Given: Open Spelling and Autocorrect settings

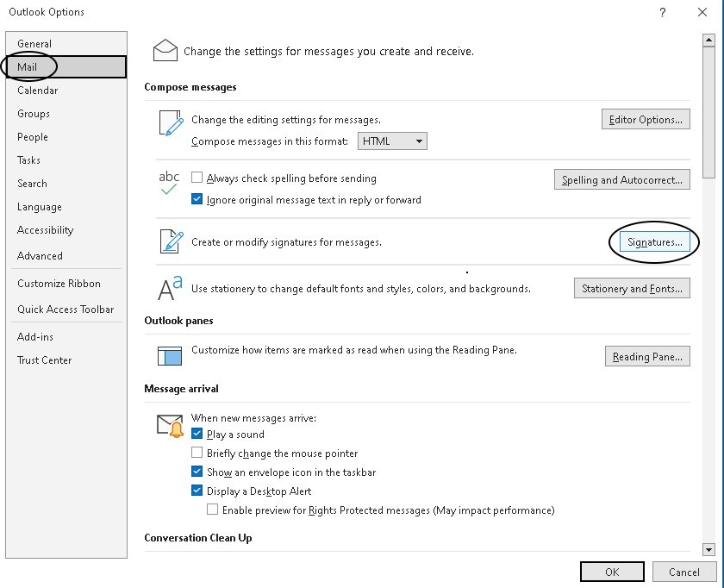Looking at the screenshot, I should pyautogui.click(x=622, y=179).
